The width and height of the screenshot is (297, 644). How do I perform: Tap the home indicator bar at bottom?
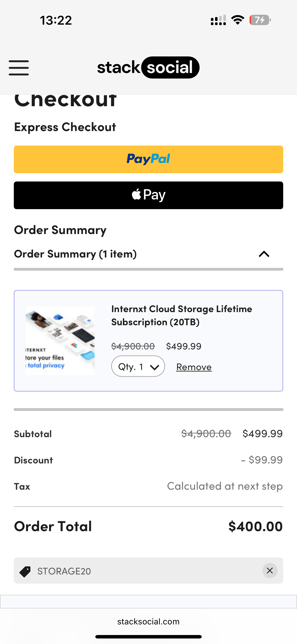click(148, 636)
